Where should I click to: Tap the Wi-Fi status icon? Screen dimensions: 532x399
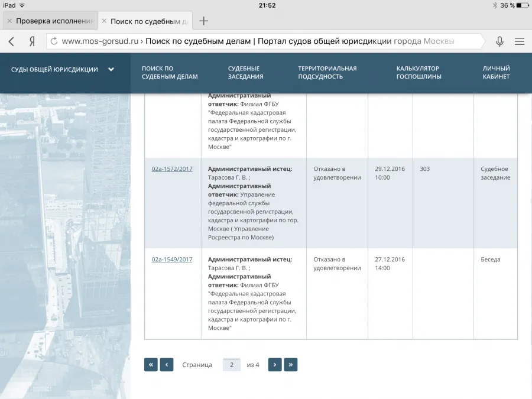coord(22,5)
